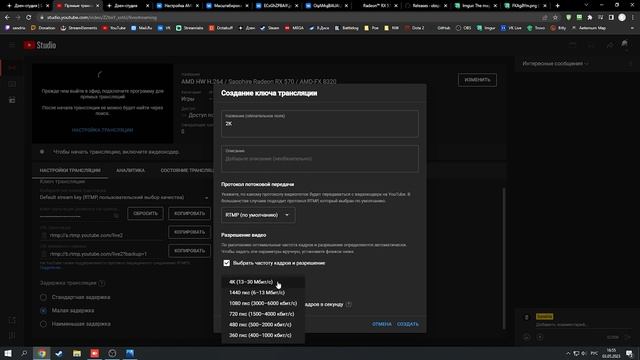
Task: Copy the stream key with КОПИРОВАТЬ button
Action: point(189,213)
